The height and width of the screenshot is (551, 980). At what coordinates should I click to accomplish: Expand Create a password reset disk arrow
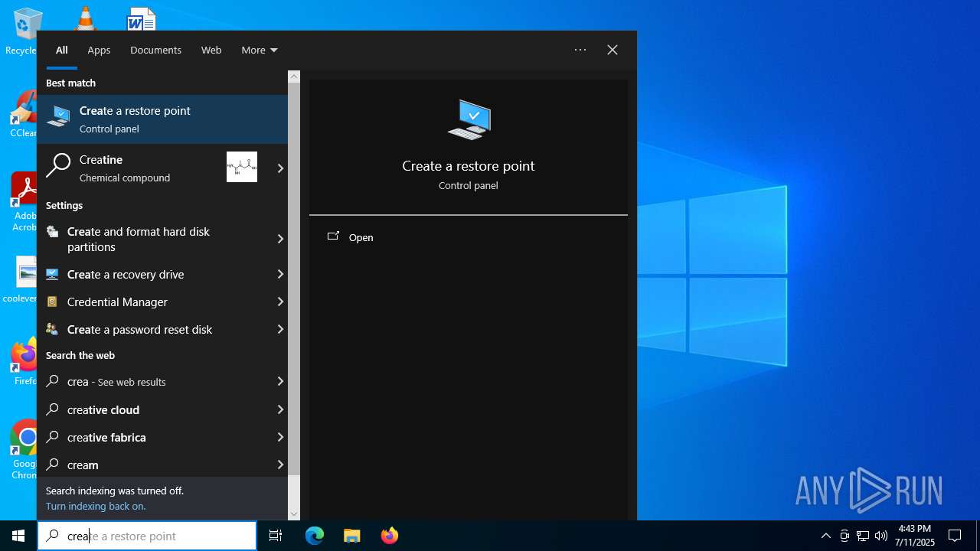280,329
